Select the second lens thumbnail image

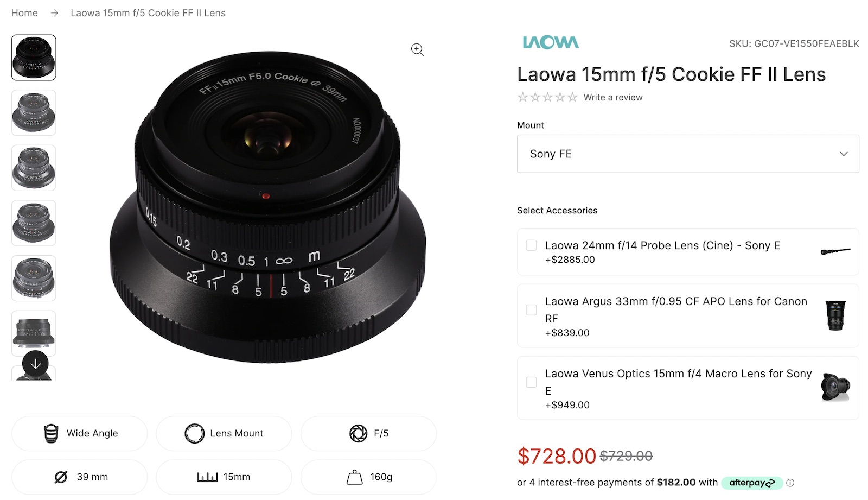34,113
